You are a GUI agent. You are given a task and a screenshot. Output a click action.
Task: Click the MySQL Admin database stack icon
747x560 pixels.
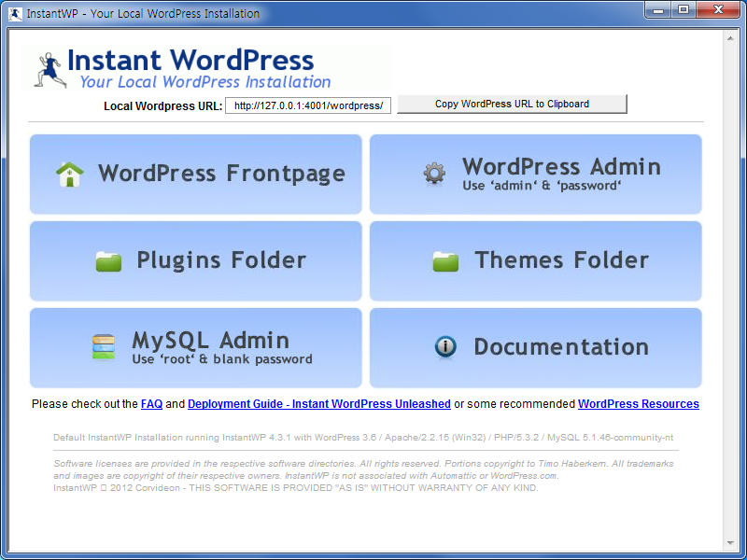point(103,347)
